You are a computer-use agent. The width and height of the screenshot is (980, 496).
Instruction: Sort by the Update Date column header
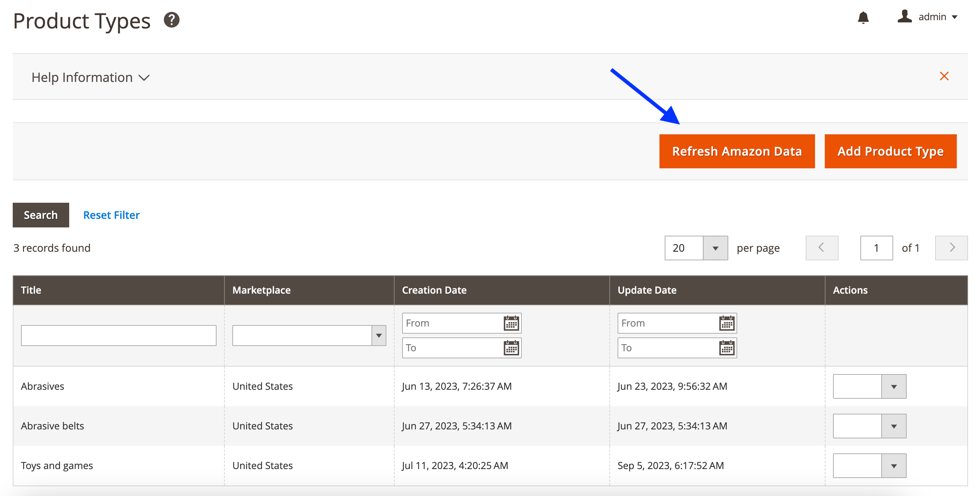pyautogui.click(x=647, y=290)
